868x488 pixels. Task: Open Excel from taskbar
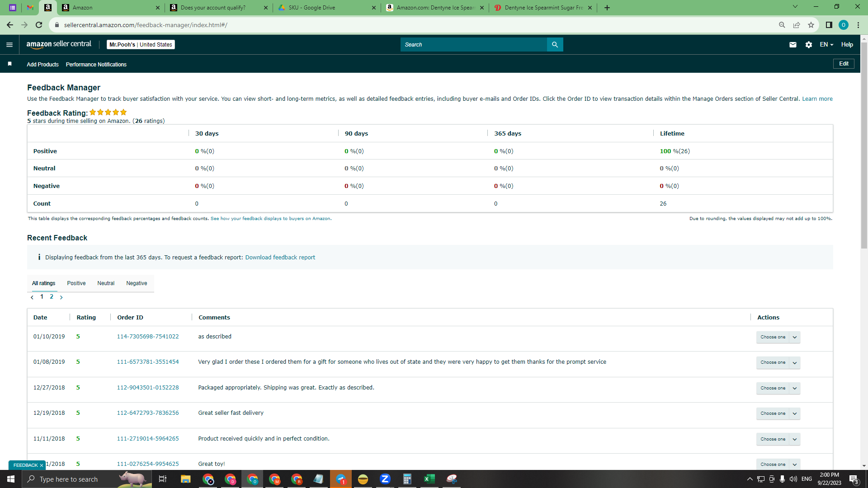[x=429, y=479]
